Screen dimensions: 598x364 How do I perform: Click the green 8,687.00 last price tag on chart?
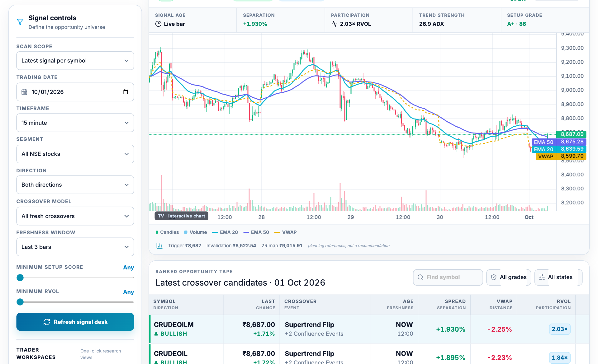click(571, 134)
